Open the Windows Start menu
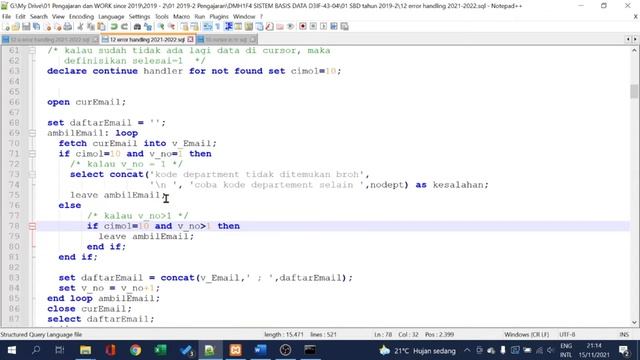The image size is (640, 360). [11, 350]
